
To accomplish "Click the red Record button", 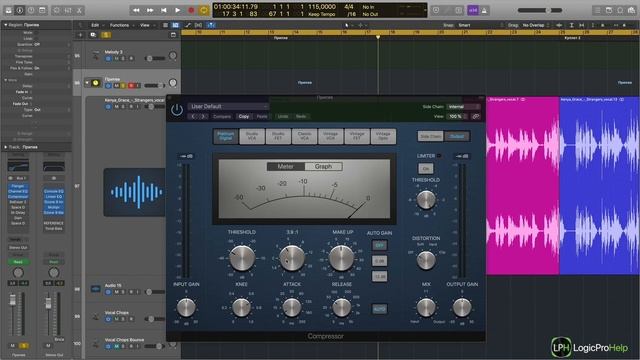I will tap(191, 10).
